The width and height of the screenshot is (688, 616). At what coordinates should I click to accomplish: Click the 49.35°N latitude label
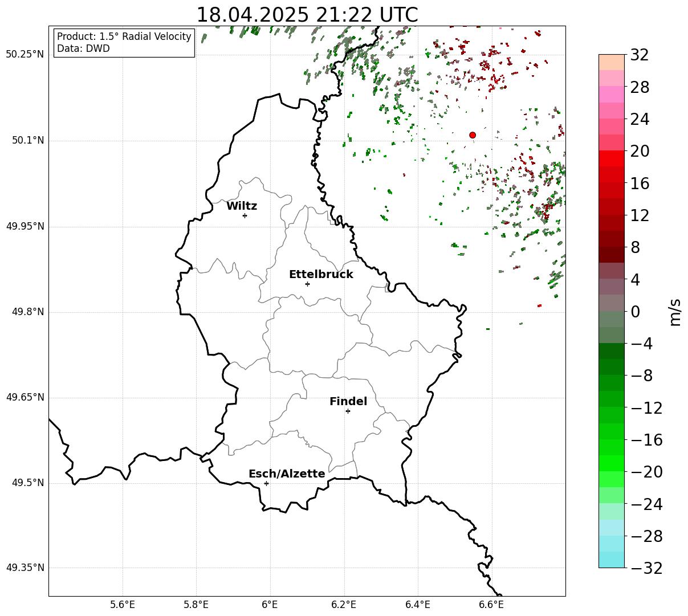pyautogui.click(x=25, y=568)
